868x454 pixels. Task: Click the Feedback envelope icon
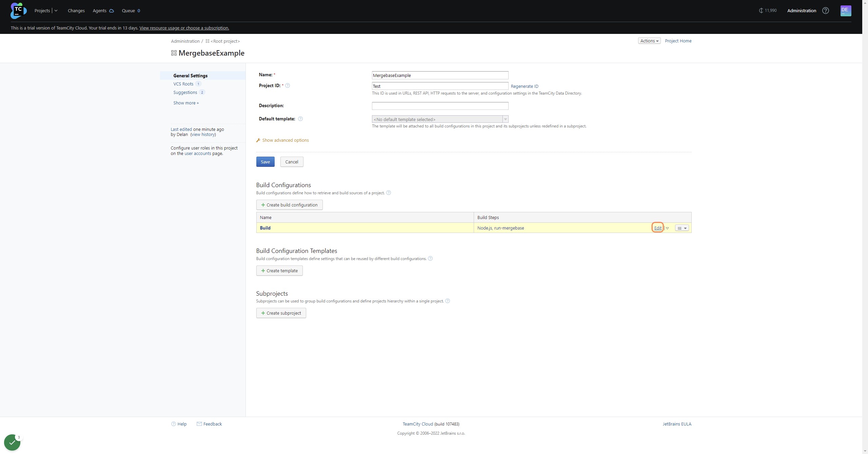pyautogui.click(x=199, y=424)
